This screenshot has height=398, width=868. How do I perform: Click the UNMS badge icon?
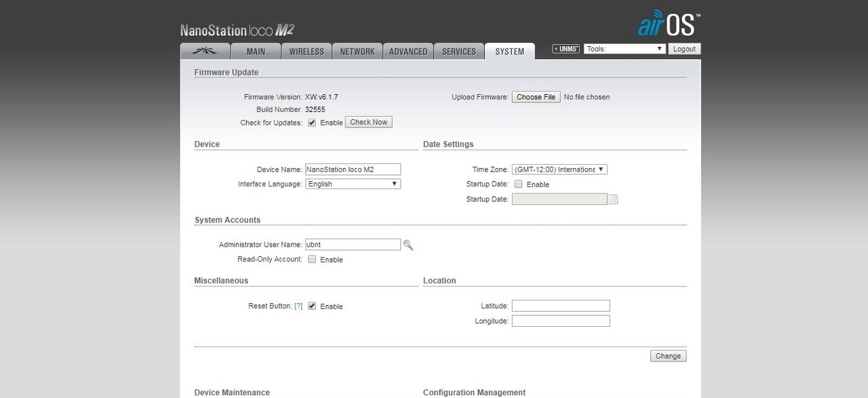[566, 49]
